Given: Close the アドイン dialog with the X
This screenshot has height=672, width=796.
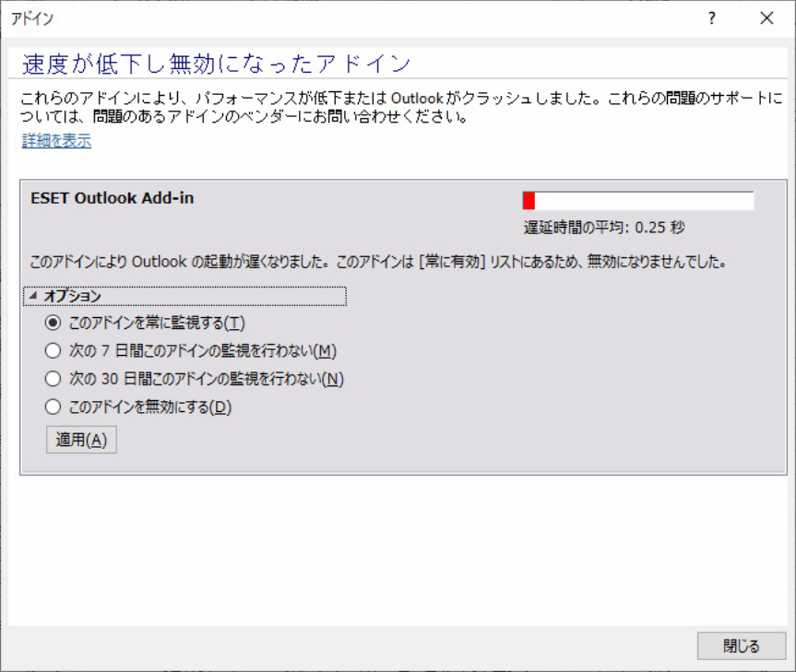Looking at the screenshot, I should [766, 18].
